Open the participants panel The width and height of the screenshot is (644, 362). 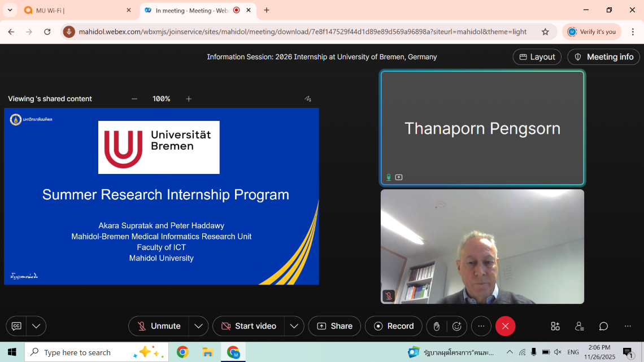point(579,326)
